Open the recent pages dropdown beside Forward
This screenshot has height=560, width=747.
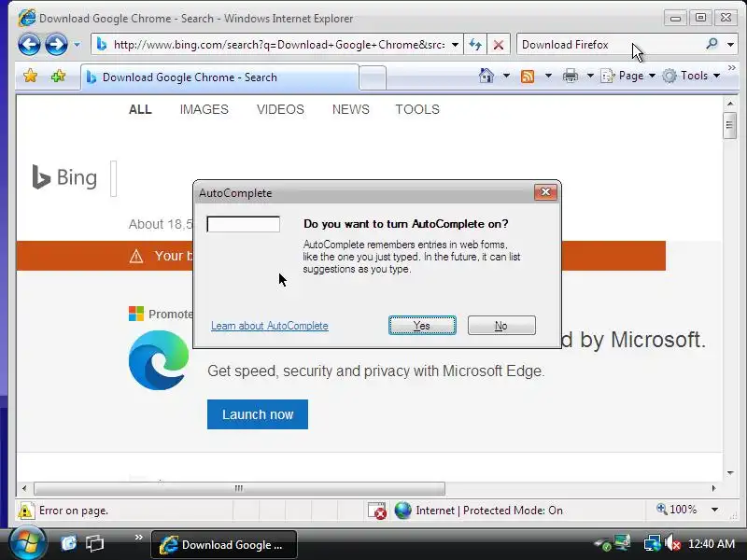[77, 45]
